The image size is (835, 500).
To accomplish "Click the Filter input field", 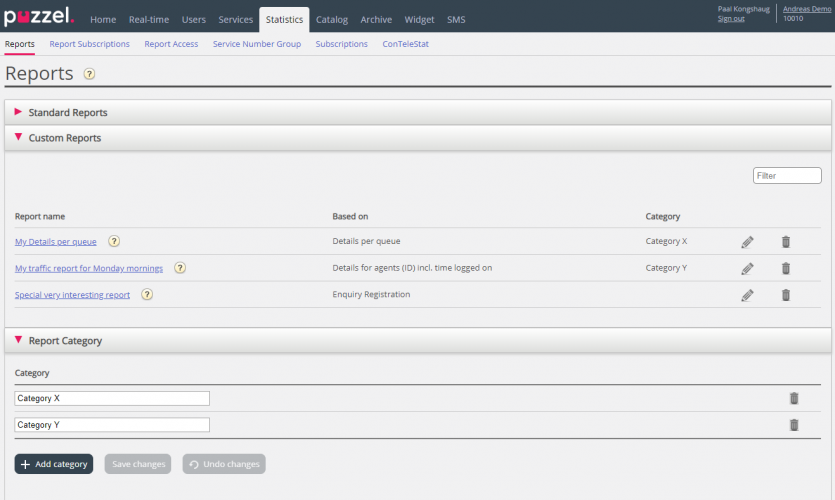I will point(787,176).
